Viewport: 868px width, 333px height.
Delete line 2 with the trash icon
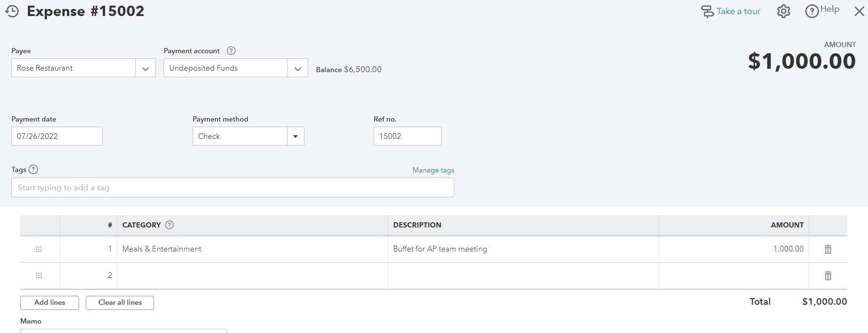828,276
